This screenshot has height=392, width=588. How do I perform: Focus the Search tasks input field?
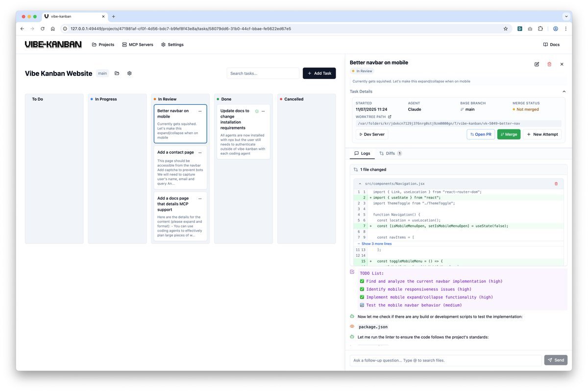pyautogui.click(x=263, y=73)
